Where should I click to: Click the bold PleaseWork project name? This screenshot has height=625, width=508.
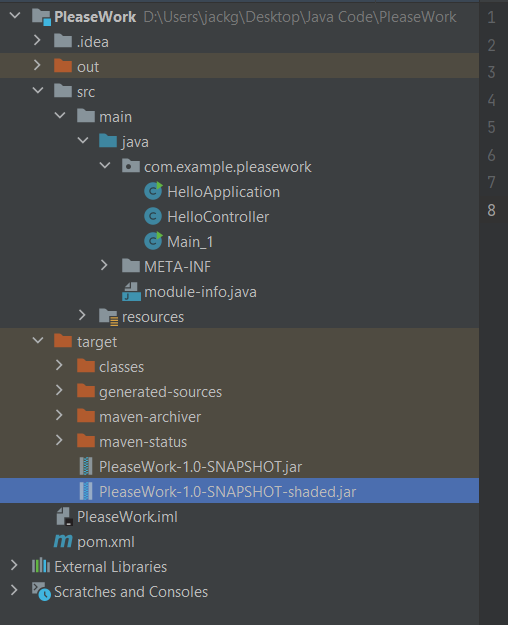point(95,17)
